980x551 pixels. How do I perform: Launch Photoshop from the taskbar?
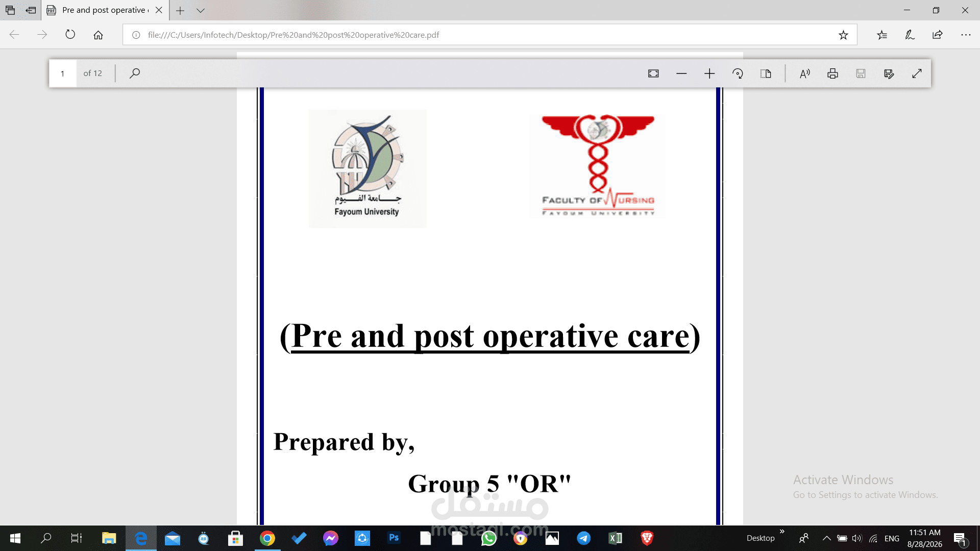click(394, 538)
